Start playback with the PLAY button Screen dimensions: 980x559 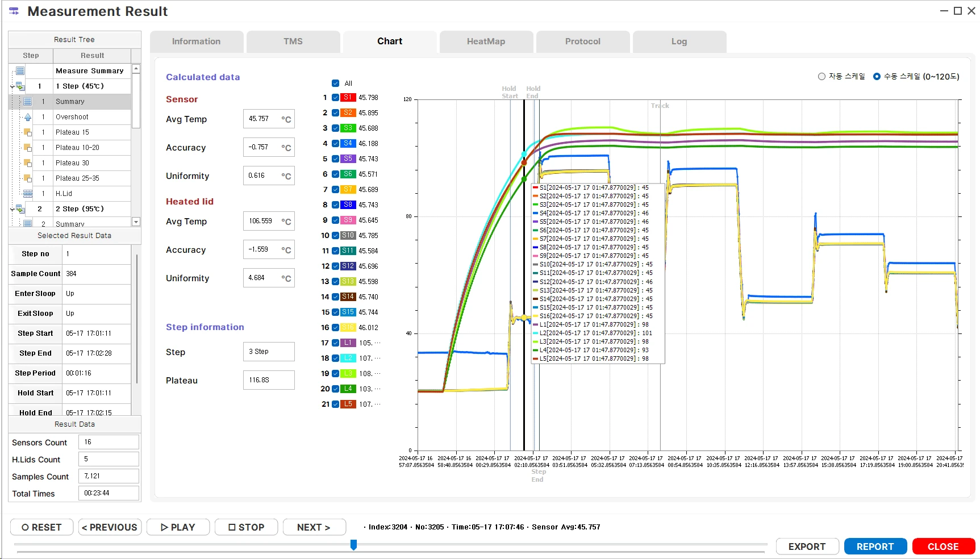(178, 527)
